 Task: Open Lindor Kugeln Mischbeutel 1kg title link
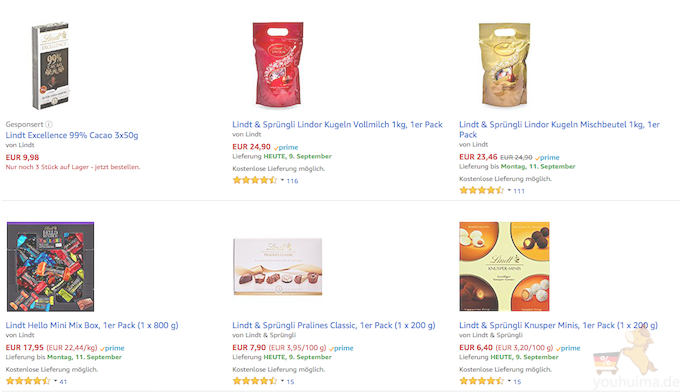(559, 130)
